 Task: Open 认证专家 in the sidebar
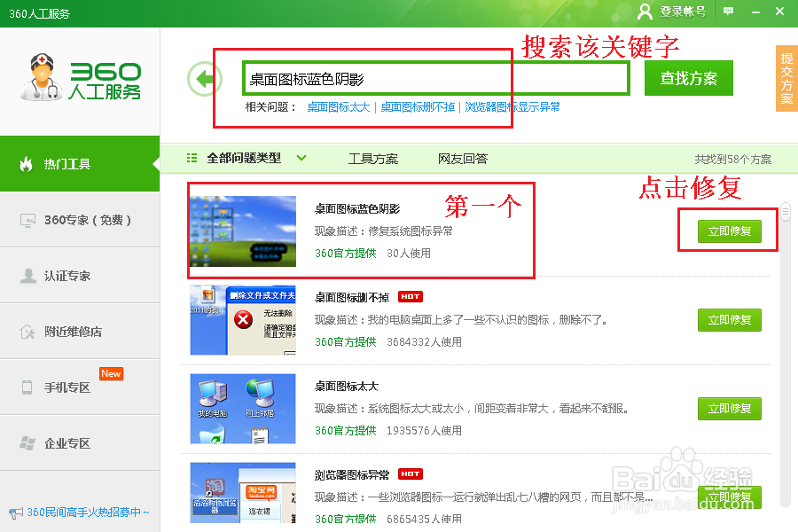click(80, 276)
